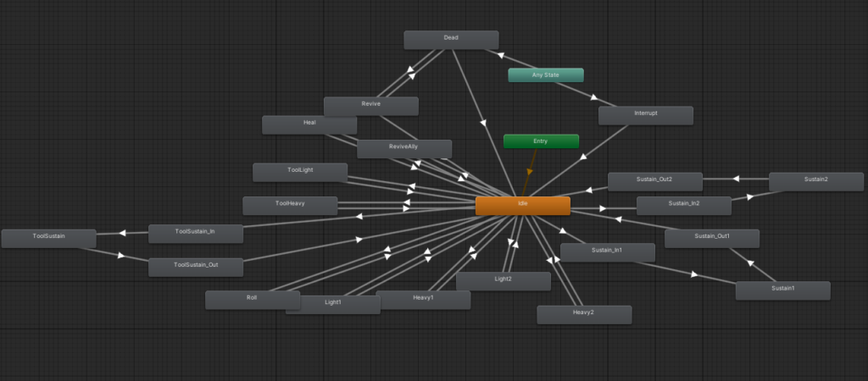The image size is (868, 381).
Task: Select the Sustain1 state node
Action: click(x=782, y=290)
